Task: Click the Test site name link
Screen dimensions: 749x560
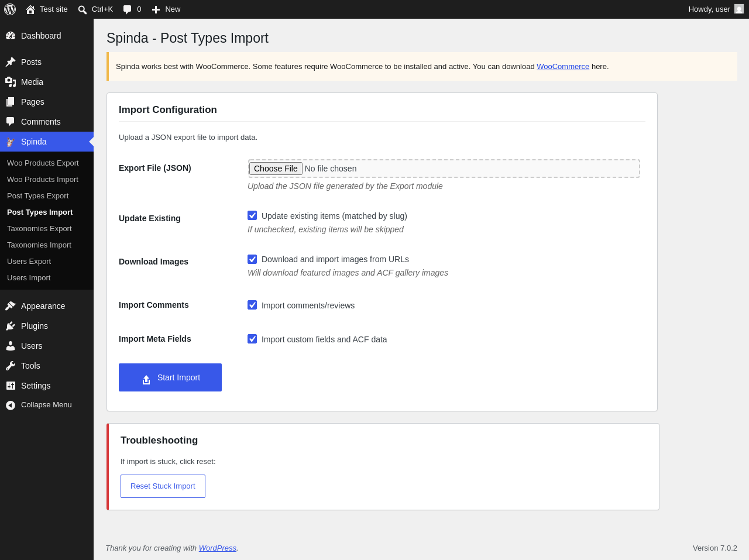Action: pyautogui.click(x=54, y=9)
